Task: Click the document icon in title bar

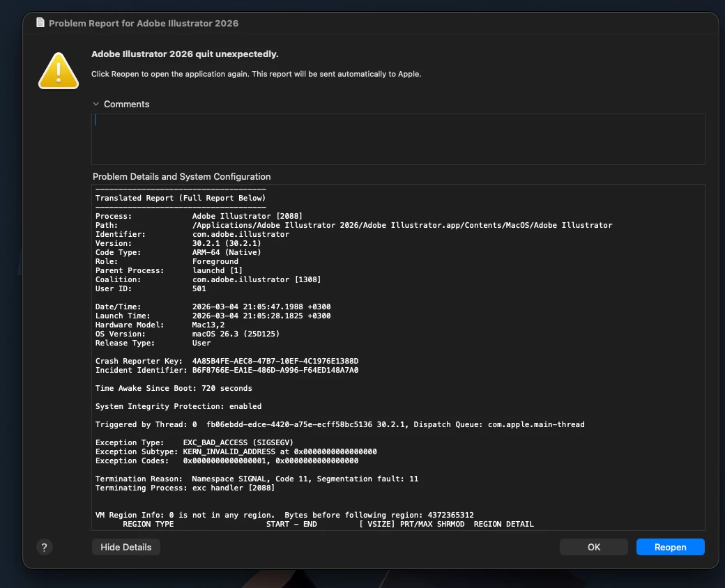Action: (x=40, y=23)
